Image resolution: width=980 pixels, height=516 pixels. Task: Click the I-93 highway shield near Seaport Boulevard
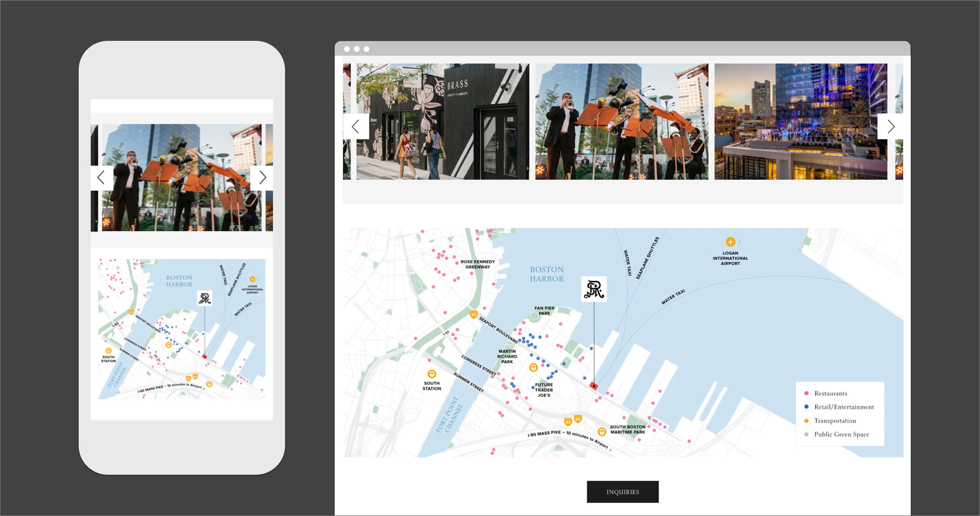[474, 314]
